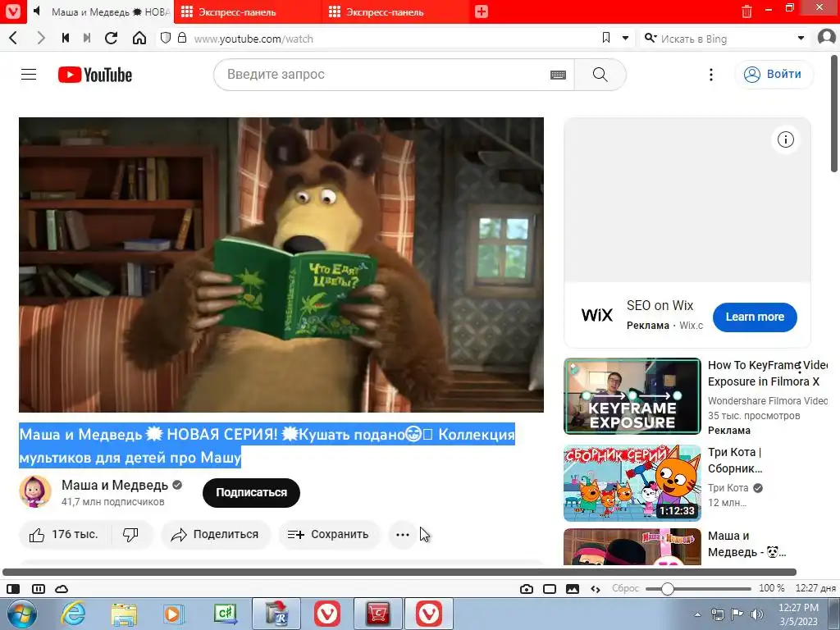Focus the YouTube search box Введите запрос
The width and height of the screenshot is (840, 630).
(383, 75)
